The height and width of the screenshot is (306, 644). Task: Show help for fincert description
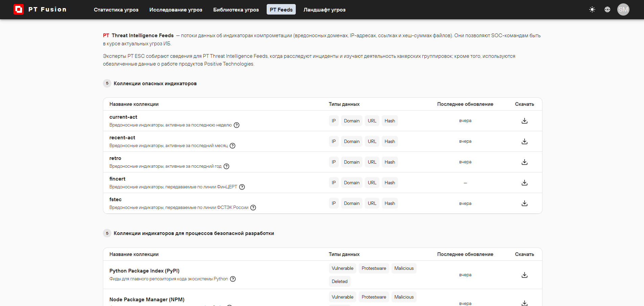click(242, 187)
